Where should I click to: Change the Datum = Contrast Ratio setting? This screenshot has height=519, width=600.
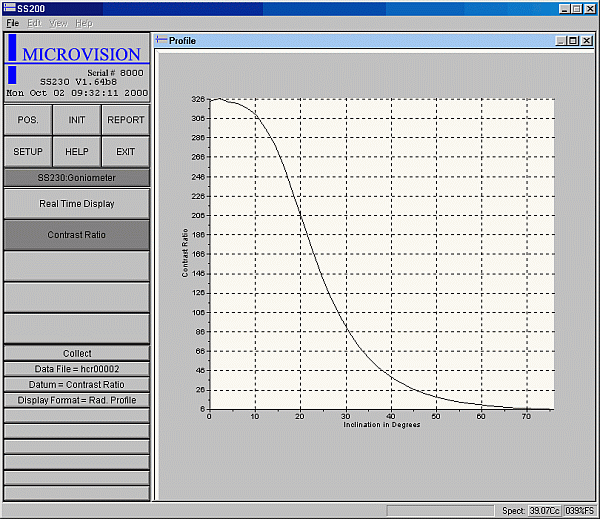tap(77, 384)
